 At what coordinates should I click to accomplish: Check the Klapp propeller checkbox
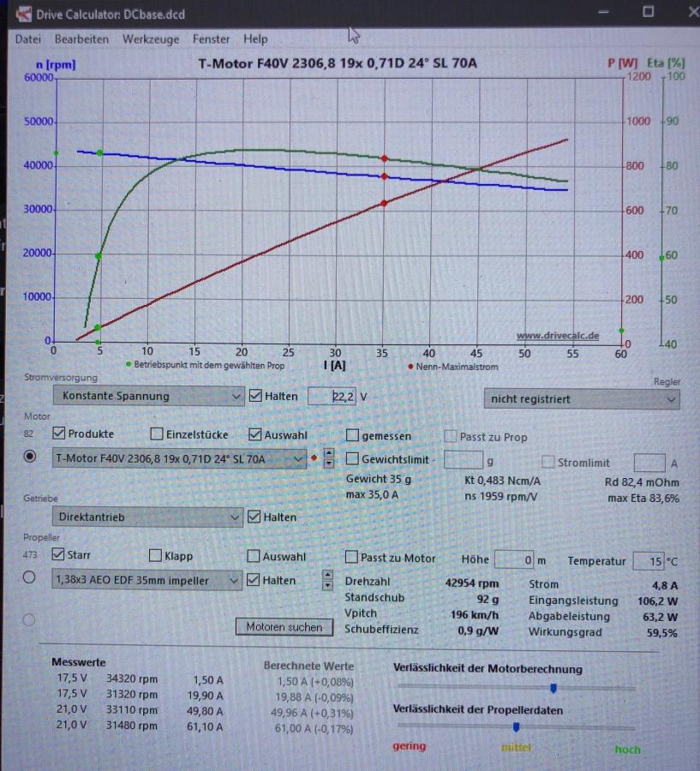pos(155,556)
